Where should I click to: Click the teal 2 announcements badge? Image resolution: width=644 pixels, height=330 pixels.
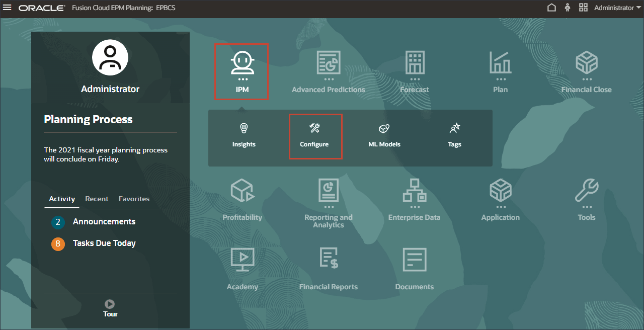click(x=58, y=222)
